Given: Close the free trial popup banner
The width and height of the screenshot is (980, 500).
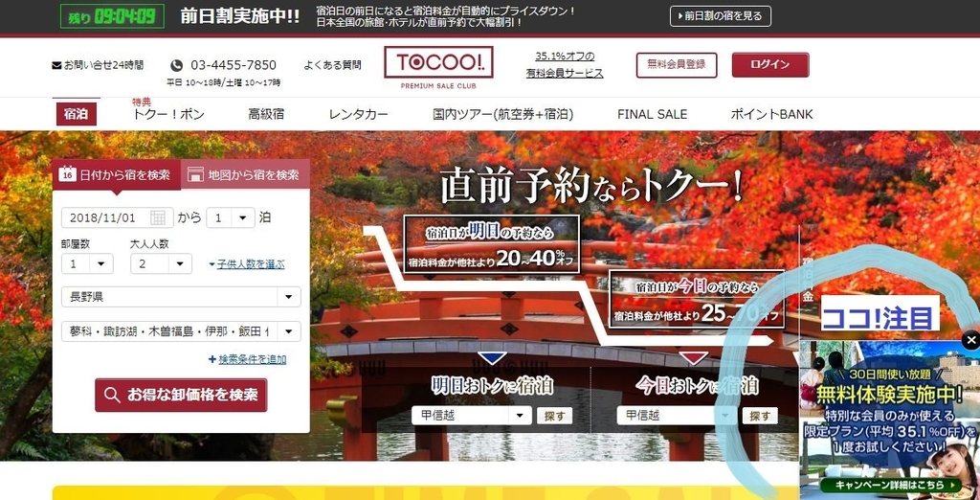Looking at the screenshot, I should (x=970, y=340).
